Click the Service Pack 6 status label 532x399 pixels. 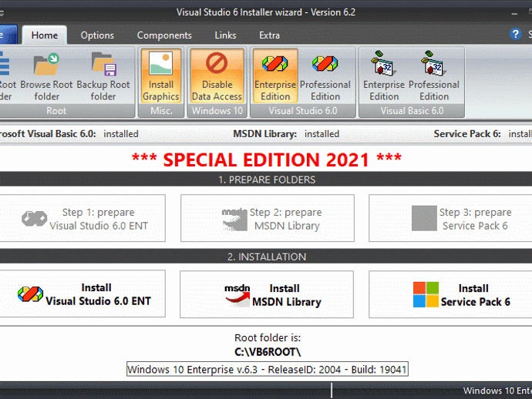(x=467, y=134)
